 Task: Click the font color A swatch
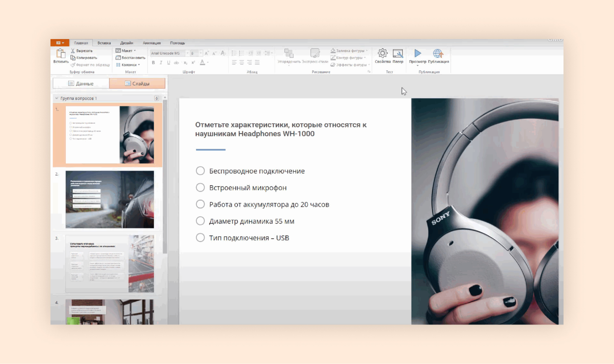coord(202,63)
